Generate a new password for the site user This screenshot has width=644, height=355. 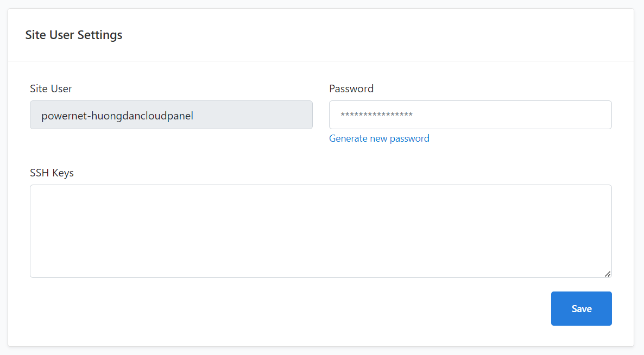coord(379,138)
